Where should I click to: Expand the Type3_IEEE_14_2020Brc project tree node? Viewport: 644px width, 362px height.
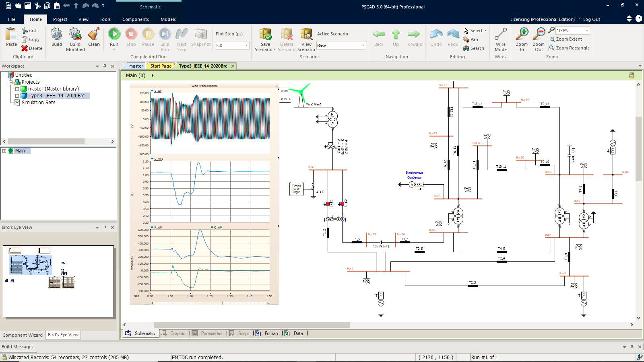coord(17,96)
